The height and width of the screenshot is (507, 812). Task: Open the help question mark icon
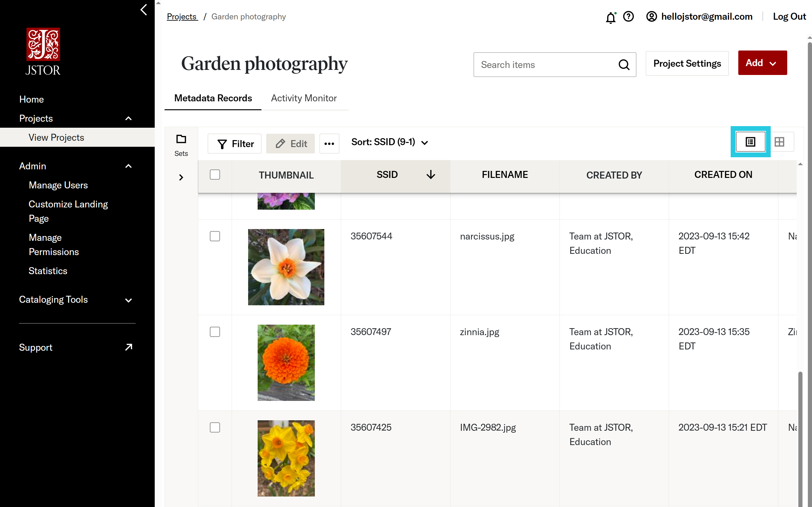tap(628, 17)
